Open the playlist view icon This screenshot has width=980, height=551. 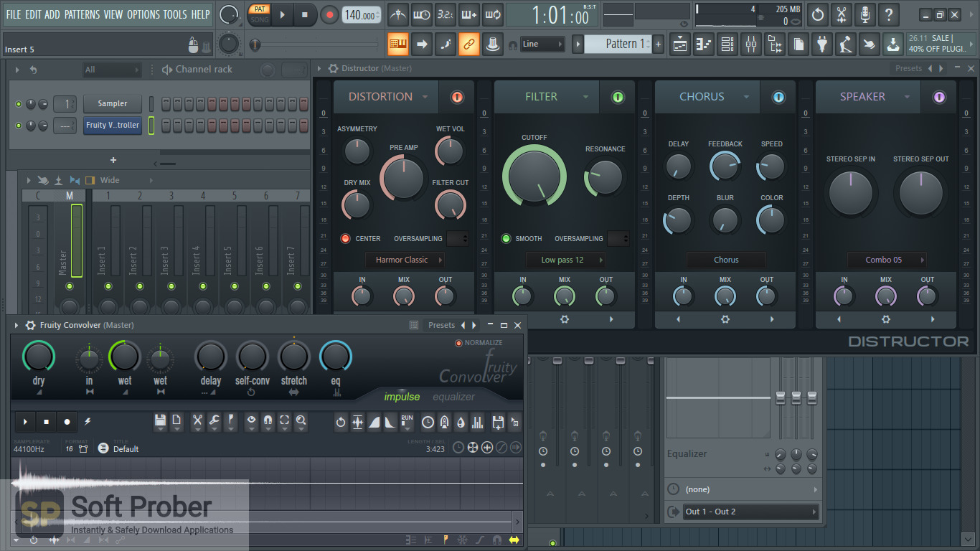pos(680,44)
